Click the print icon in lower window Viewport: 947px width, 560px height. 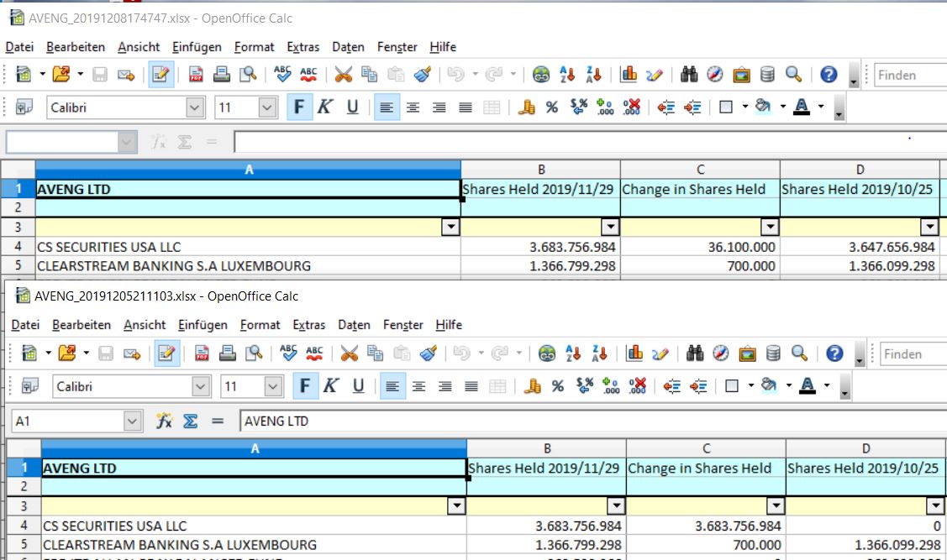coord(228,353)
